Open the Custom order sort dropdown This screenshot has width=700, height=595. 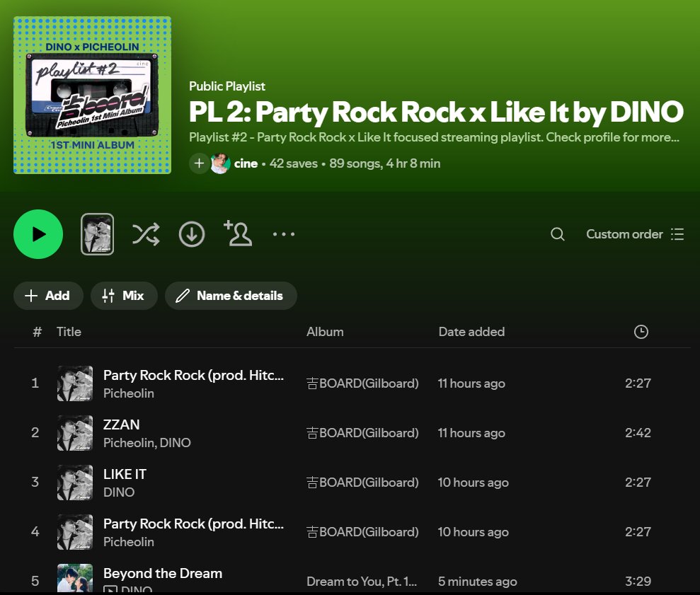tap(635, 234)
